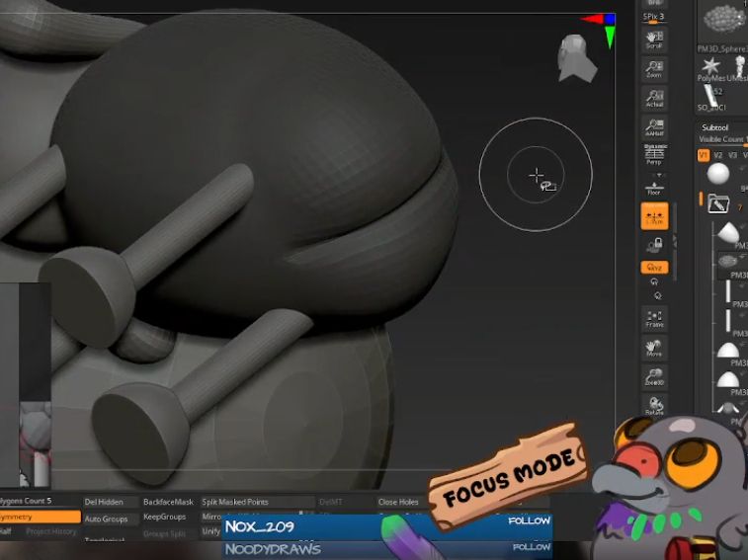Image resolution: width=748 pixels, height=560 pixels.
Task: Click the Close Holes button
Action: [x=398, y=502]
